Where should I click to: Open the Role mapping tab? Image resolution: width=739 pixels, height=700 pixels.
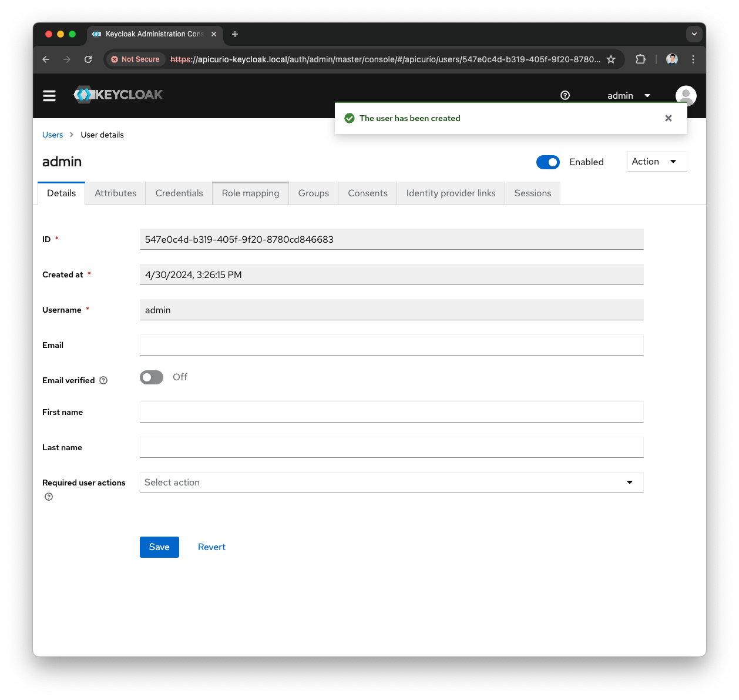click(x=250, y=193)
